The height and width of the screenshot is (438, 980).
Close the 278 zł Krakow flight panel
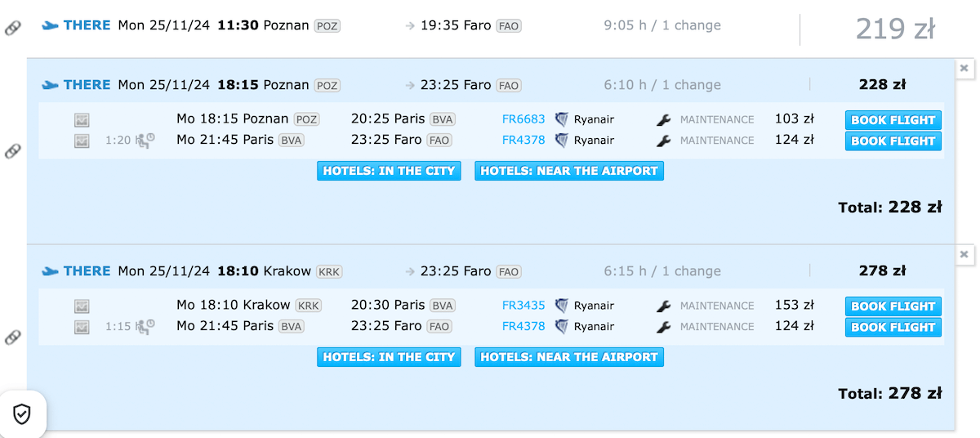click(964, 255)
